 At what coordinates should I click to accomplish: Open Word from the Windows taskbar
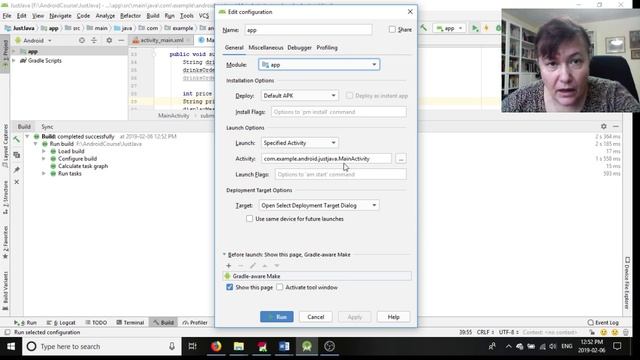tap(284, 347)
